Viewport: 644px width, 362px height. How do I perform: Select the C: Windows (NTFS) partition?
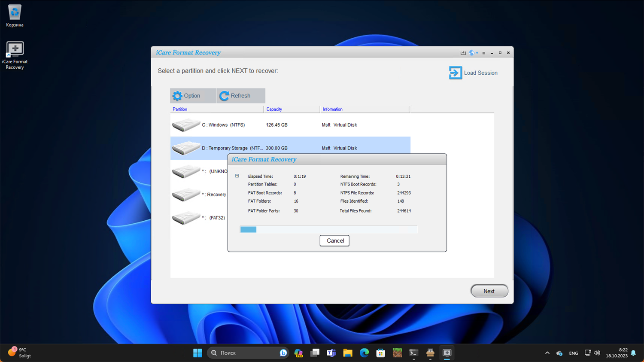point(290,125)
